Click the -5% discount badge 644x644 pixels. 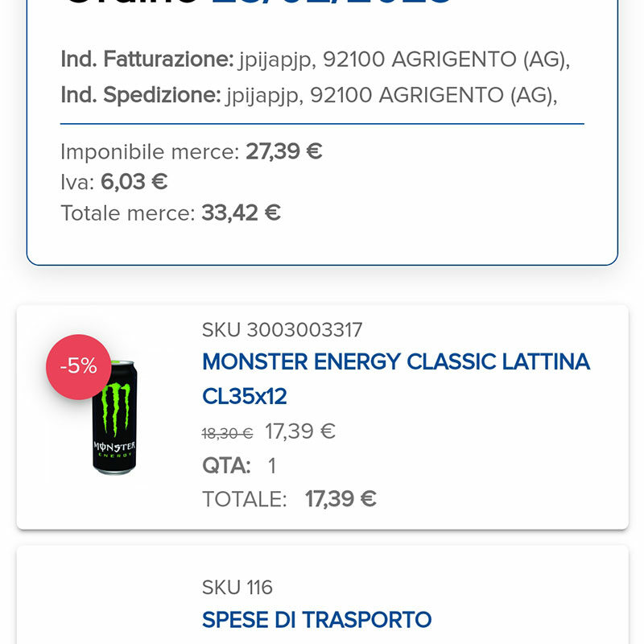click(x=78, y=367)
